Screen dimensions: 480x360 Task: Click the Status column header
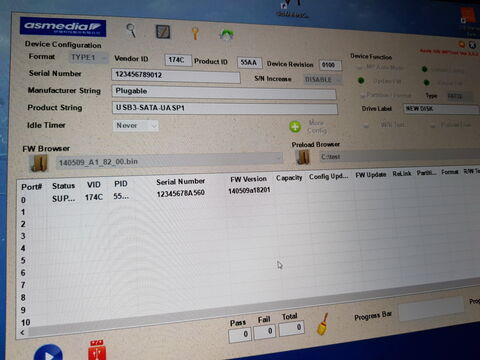tap(63, 186)
